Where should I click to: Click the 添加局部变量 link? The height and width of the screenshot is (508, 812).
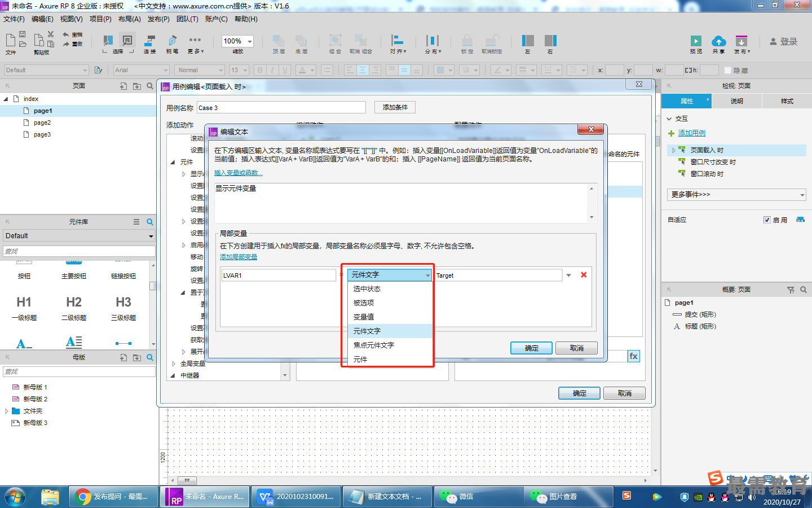tap(239, 257)
